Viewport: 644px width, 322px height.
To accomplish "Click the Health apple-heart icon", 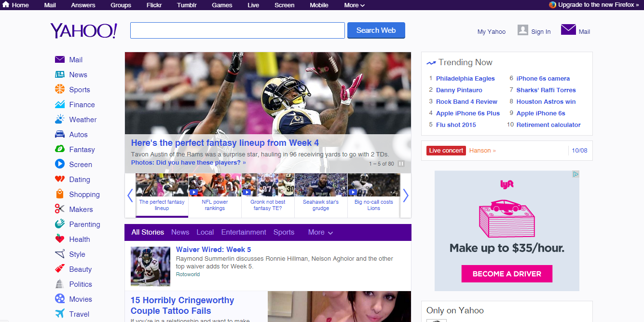I will 60,239.
